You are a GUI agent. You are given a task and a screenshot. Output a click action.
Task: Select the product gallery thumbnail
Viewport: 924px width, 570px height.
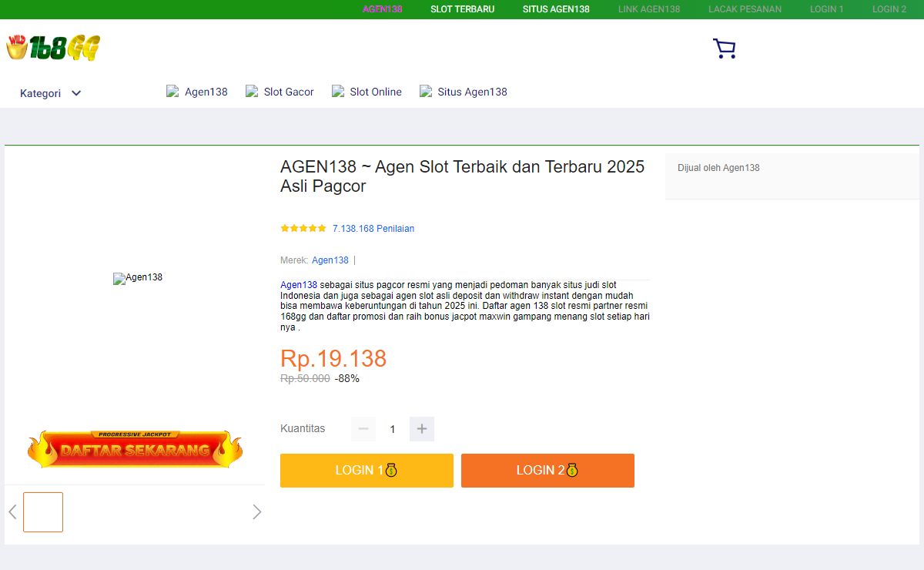tap(43, 512)
